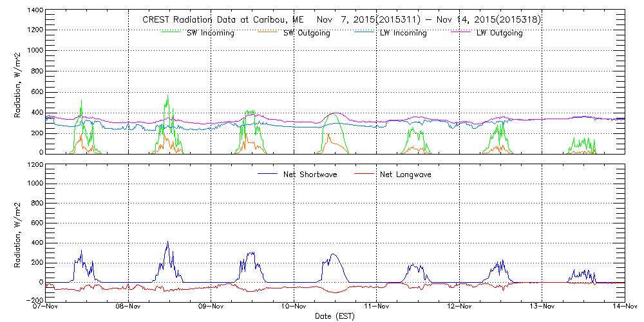
Task: Click the 09-Nov date tick label
Action: (x=211, y=307)
